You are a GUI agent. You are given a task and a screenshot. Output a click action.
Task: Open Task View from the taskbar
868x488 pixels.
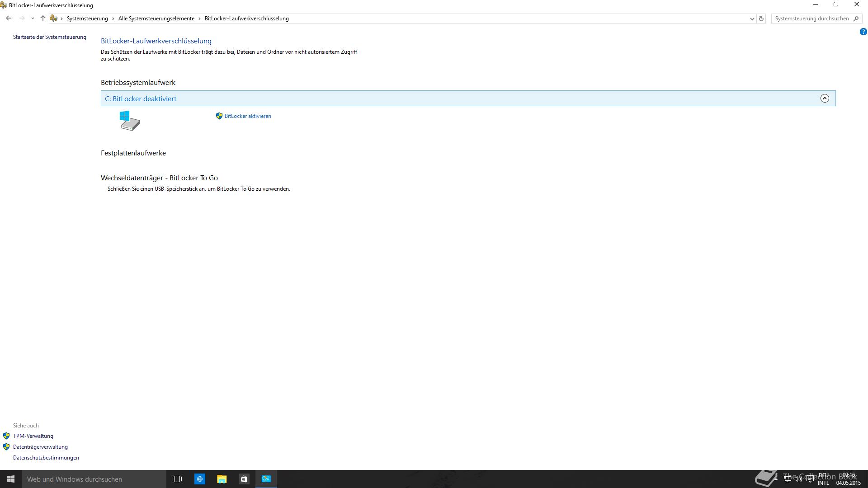(x=177, y=479)
